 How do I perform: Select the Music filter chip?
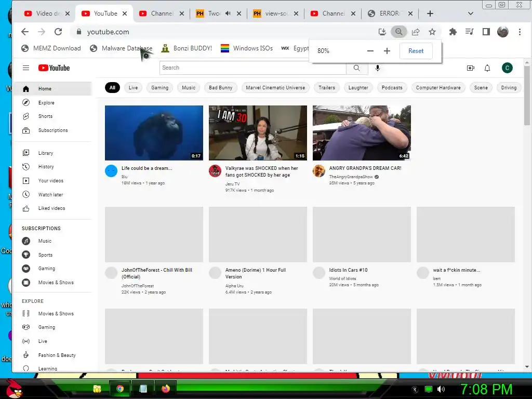189,87
